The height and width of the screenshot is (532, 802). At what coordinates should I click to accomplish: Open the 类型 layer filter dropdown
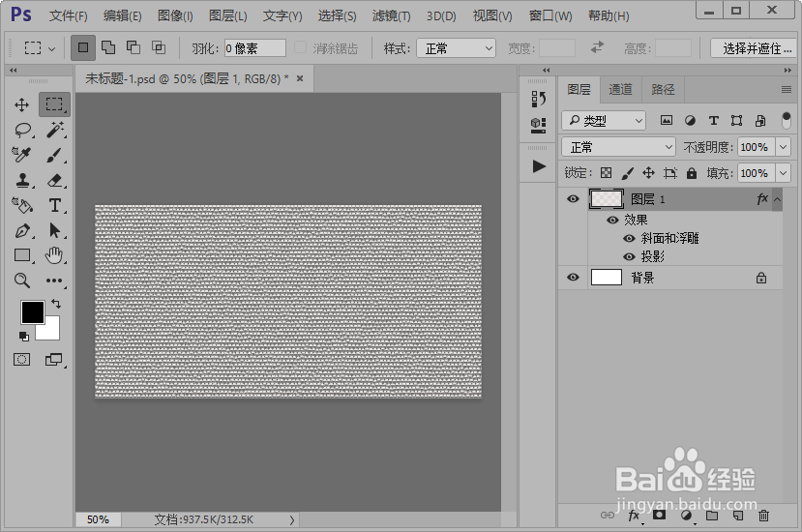[x=604, y=121]
